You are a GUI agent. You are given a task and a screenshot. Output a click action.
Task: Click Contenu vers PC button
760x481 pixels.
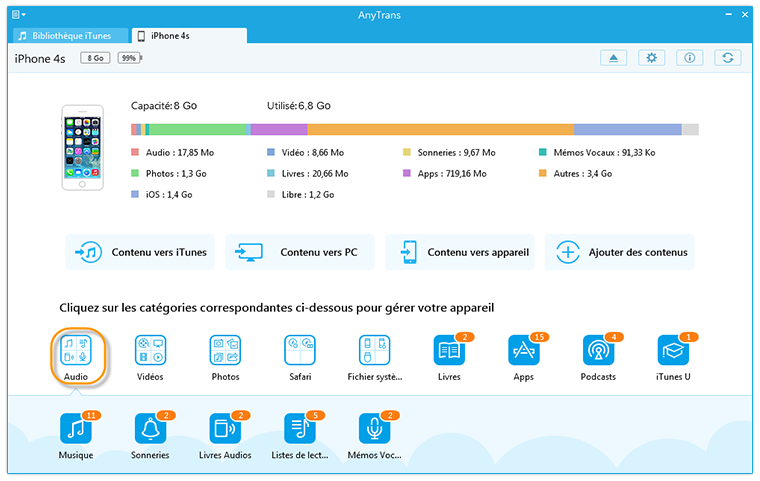point(300,252)
